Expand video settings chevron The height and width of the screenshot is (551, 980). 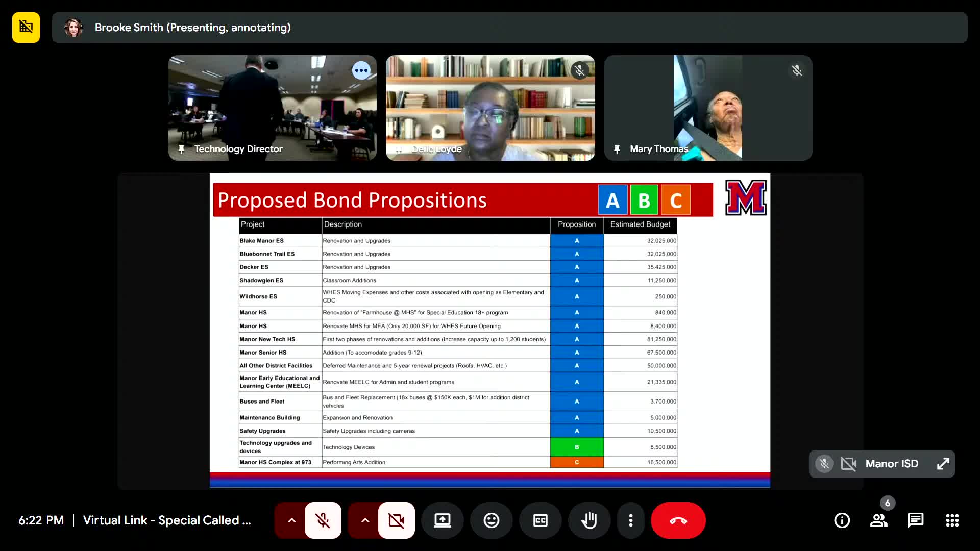[365, 520]
